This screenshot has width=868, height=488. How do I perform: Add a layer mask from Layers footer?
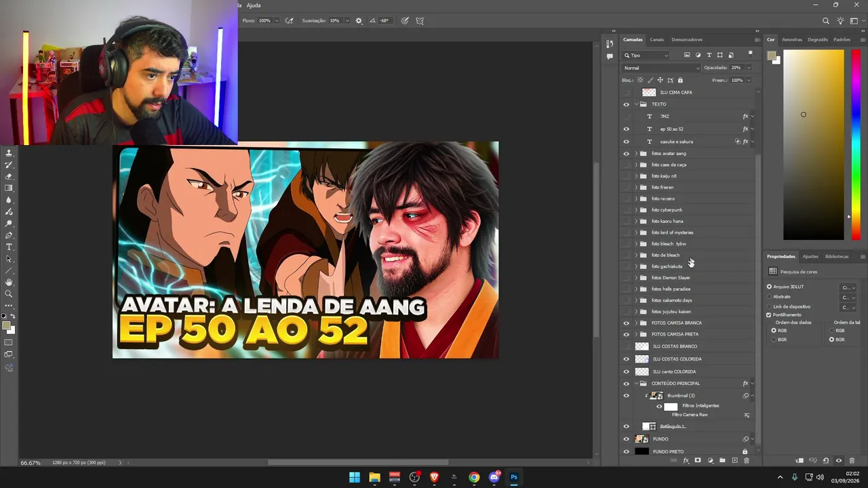[x=698, y=461]
